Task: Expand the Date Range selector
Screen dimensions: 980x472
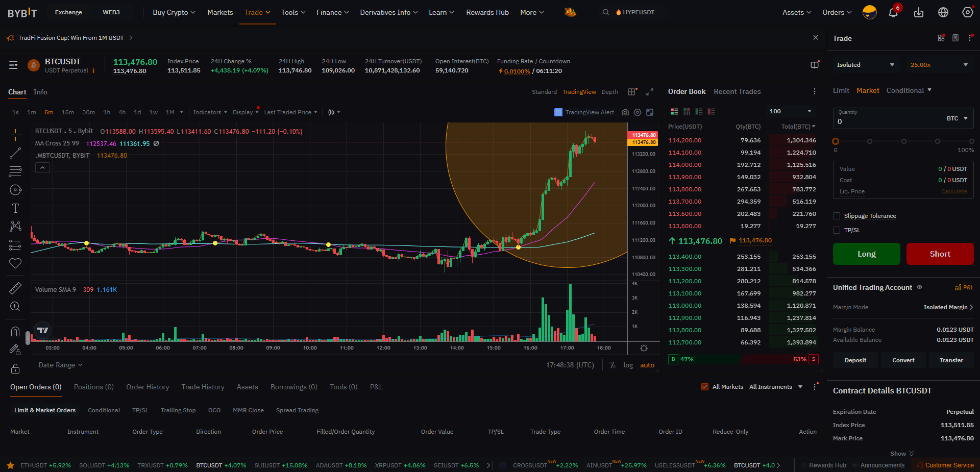Action: coord(60,365)
